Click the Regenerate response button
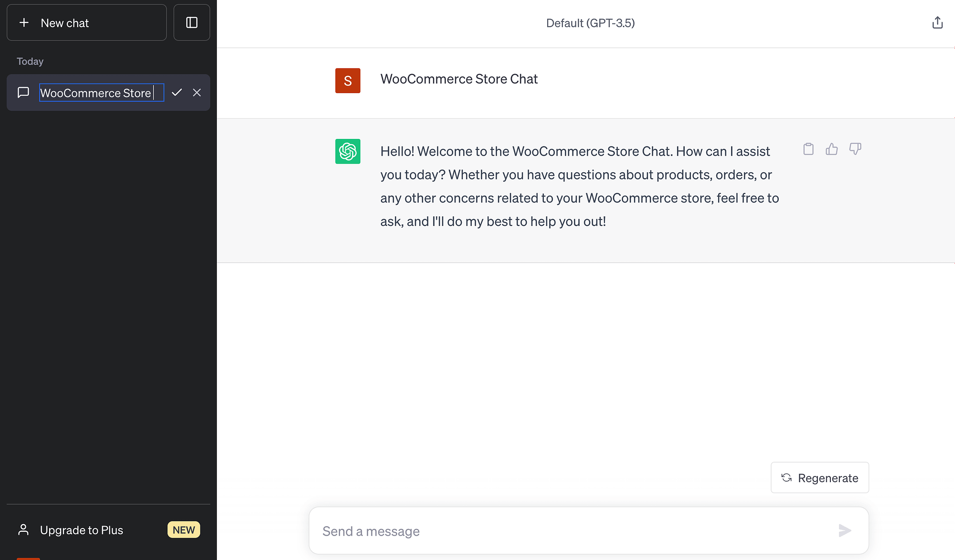955x560 pixels. tap(820, 477)
